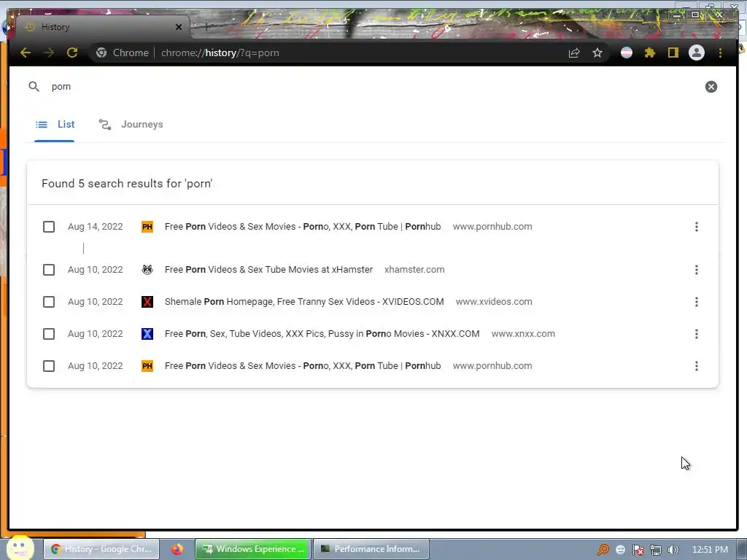Minimize the Chrome window
The width and height of the screenshot is (747, 560).
[x=676, y=15]
